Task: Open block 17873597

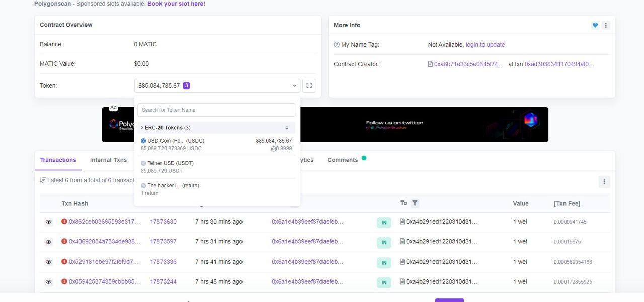Action: coord(163,242)
